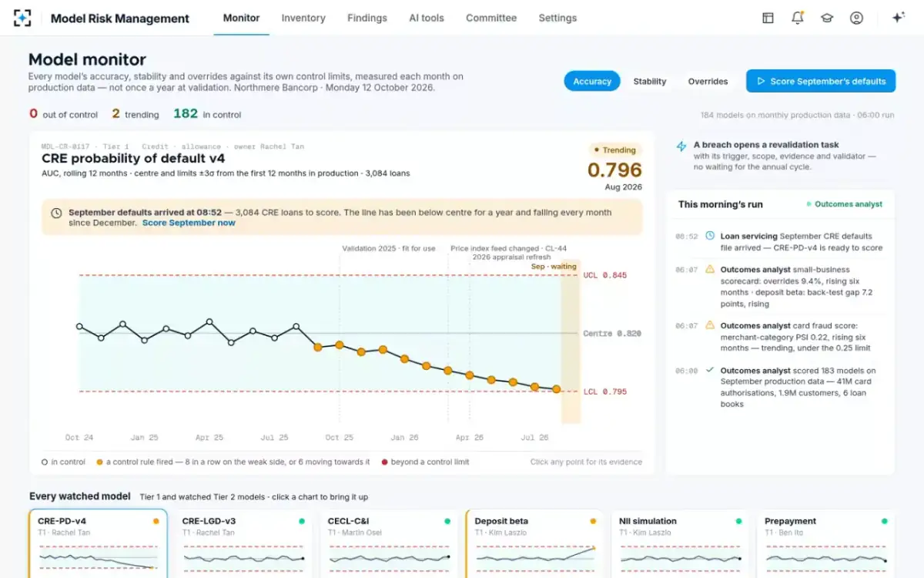This screenshot has width=924, height=578.
Task: Click the UCL 0.845 label
Action: coord(605,275)
